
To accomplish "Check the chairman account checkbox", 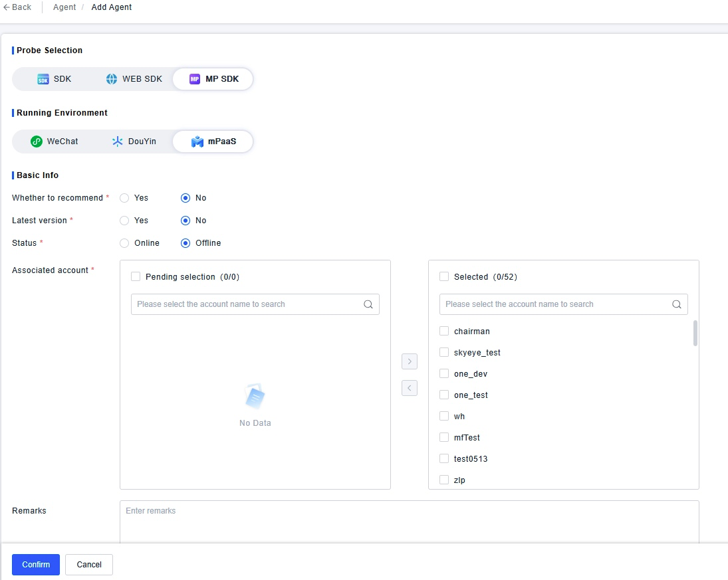I will [444, 331].
